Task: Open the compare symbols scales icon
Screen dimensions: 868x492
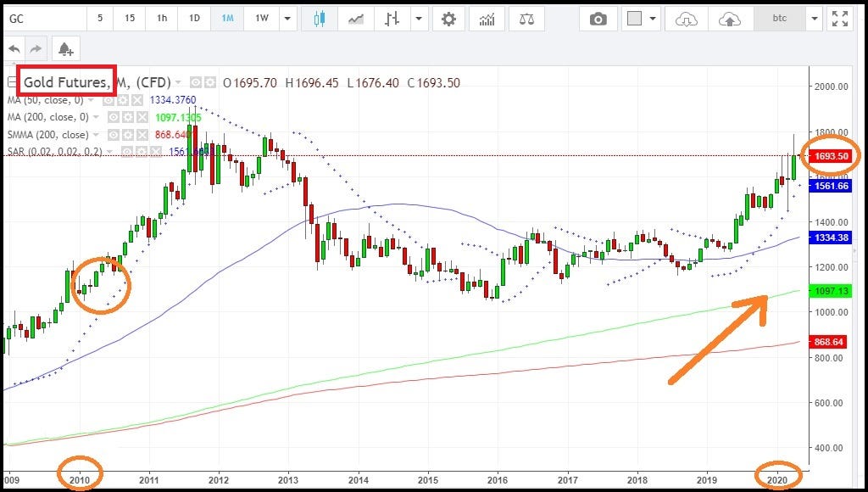Action: (x=526, y=19)
